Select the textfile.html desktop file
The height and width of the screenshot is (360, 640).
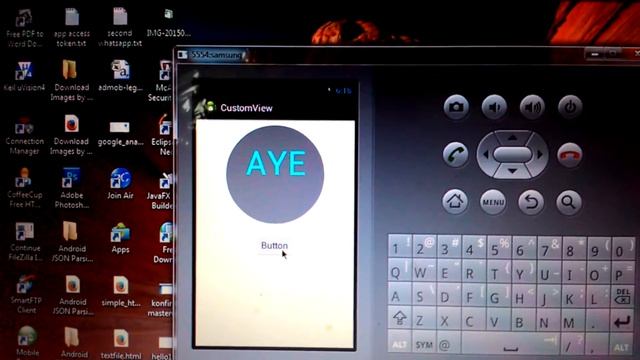pos(120,344)
